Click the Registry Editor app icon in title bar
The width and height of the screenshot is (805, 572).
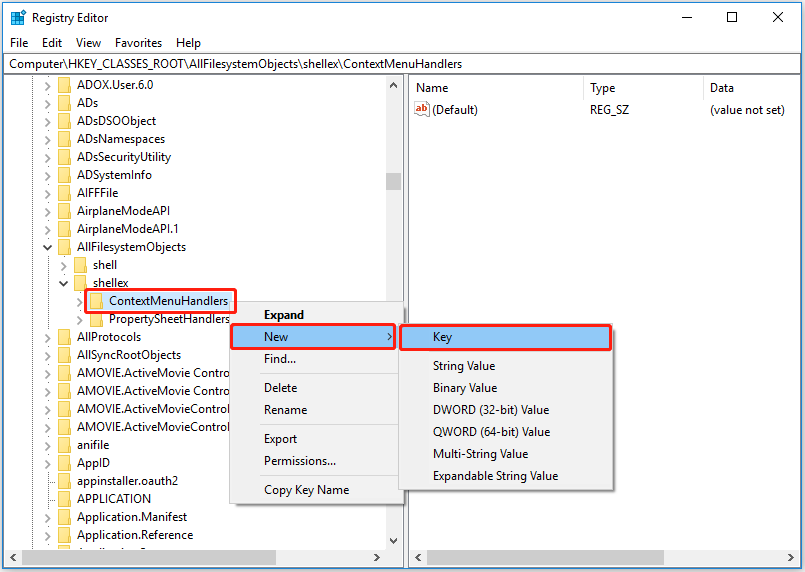click(x=17, y=17)
